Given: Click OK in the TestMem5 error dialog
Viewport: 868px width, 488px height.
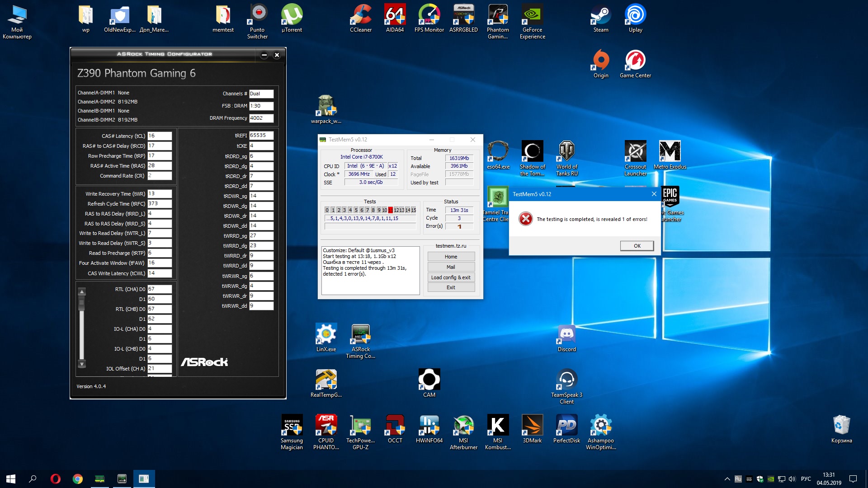Looking at the screenshot, I should (637, 246).
